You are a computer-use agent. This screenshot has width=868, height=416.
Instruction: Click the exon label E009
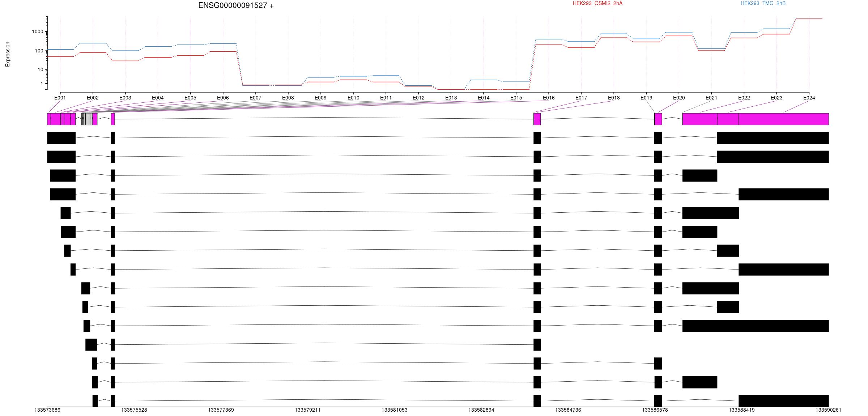(x=320, y=98)
